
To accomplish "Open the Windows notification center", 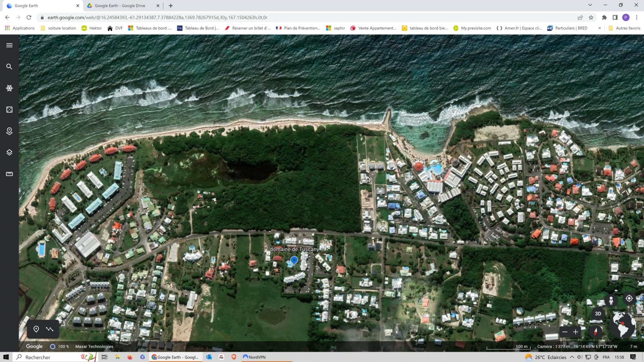I will tap(633, 357).
